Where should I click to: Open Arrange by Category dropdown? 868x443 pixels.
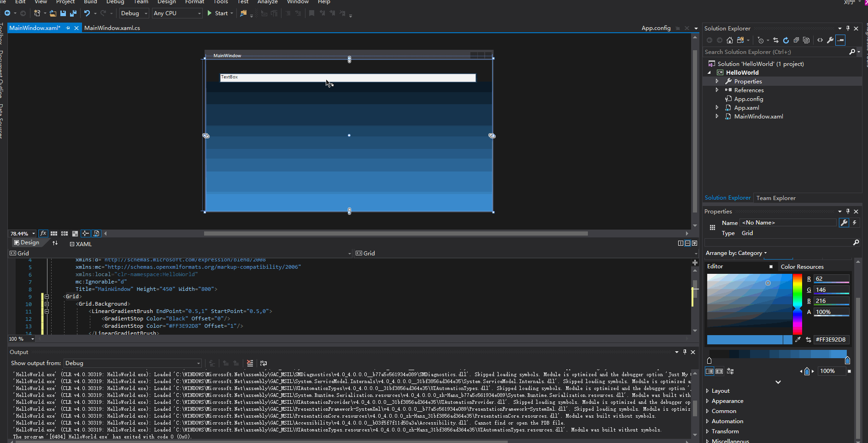(736, 253)
